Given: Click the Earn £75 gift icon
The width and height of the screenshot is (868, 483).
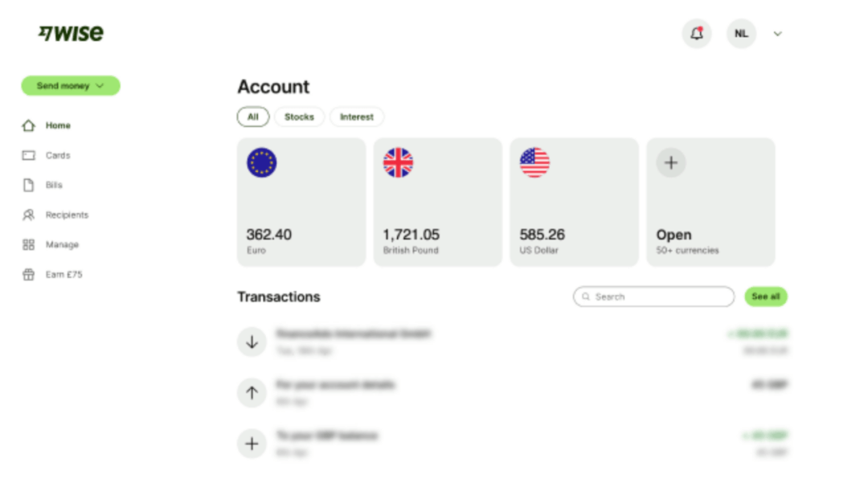Looking at the screenshot, I should pyautogui.click(x=29, y=274).
